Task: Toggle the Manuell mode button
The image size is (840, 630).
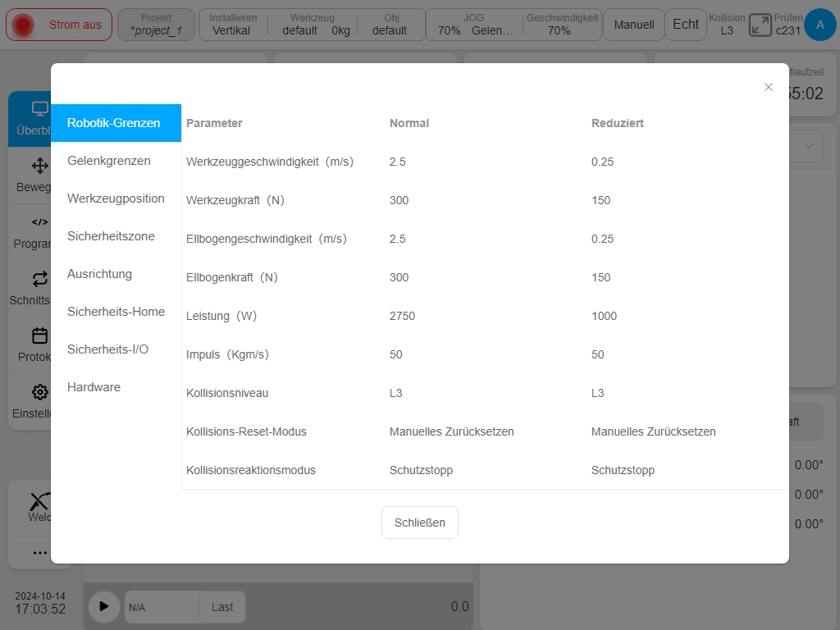Action: point(634,25)
